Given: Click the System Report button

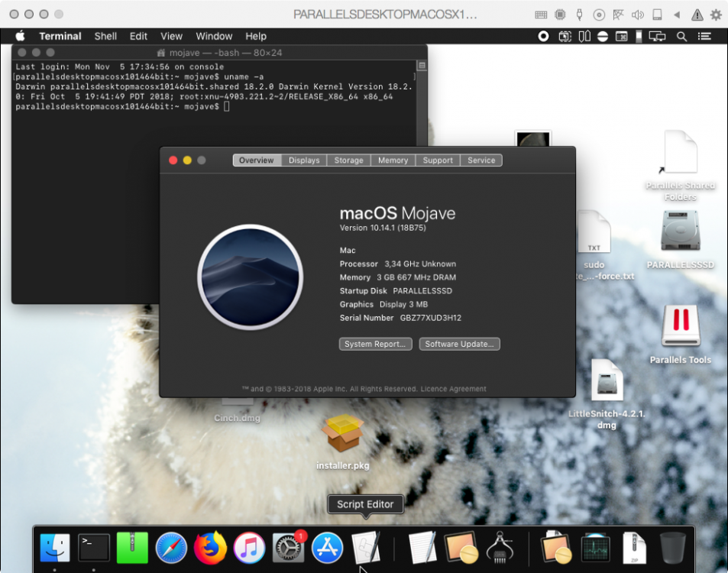Looking at the screenshot, I should click(x=375, y=344).
